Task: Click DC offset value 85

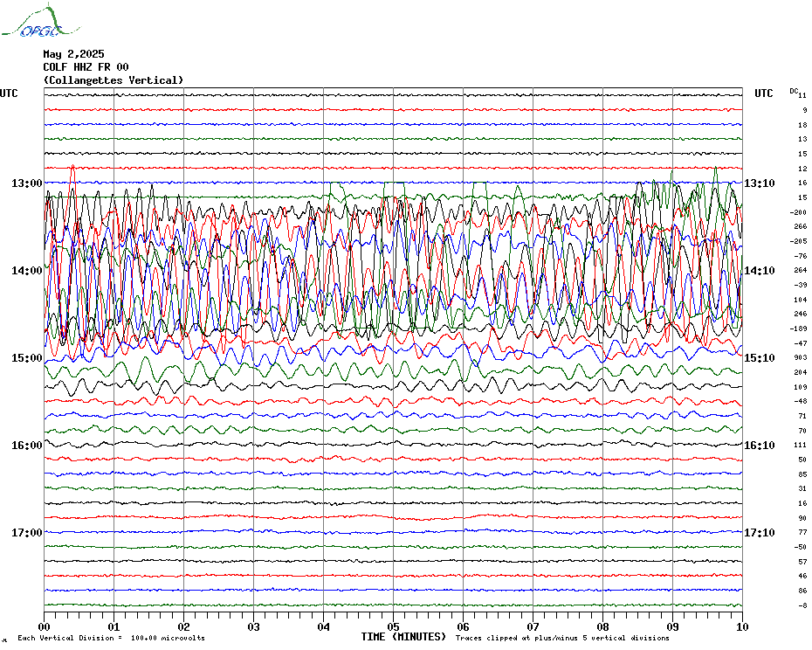Action: point(802,474)
